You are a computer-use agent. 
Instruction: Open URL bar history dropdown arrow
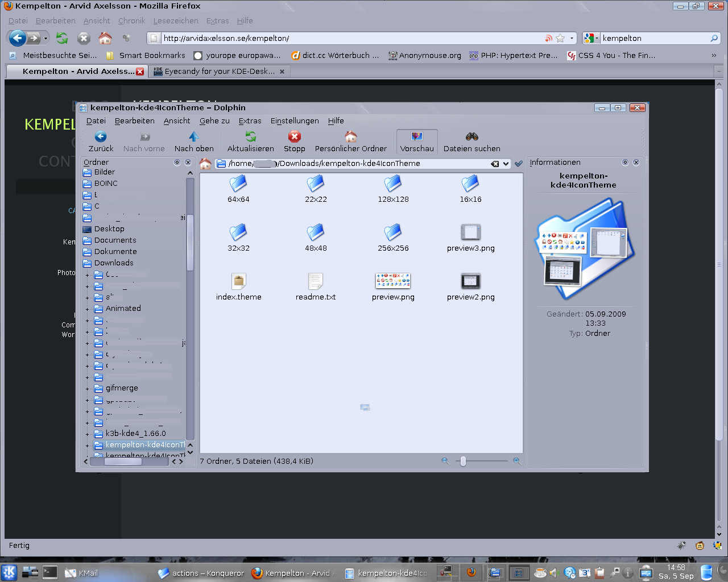click(x=572, y=39)
